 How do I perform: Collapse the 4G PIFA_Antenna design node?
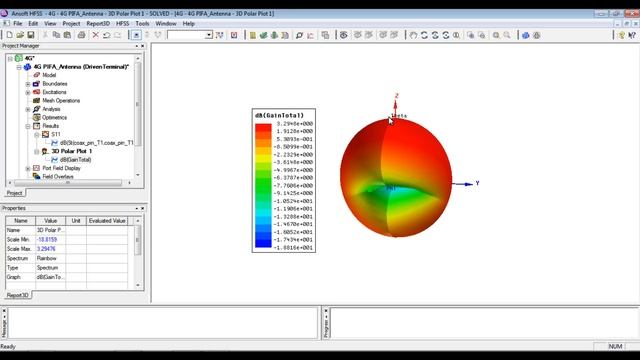[19, 67]
